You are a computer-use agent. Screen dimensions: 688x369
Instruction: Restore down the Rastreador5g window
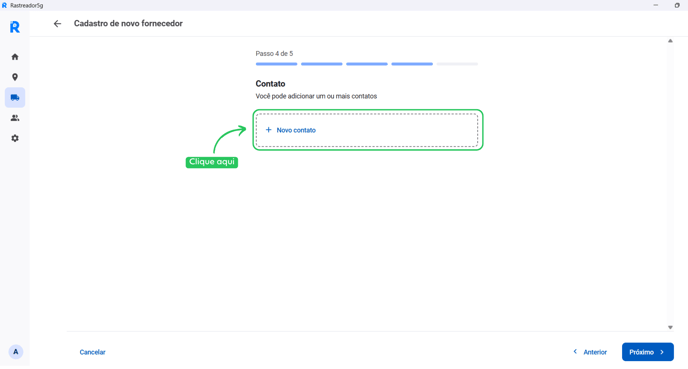(x=677, y=5)
